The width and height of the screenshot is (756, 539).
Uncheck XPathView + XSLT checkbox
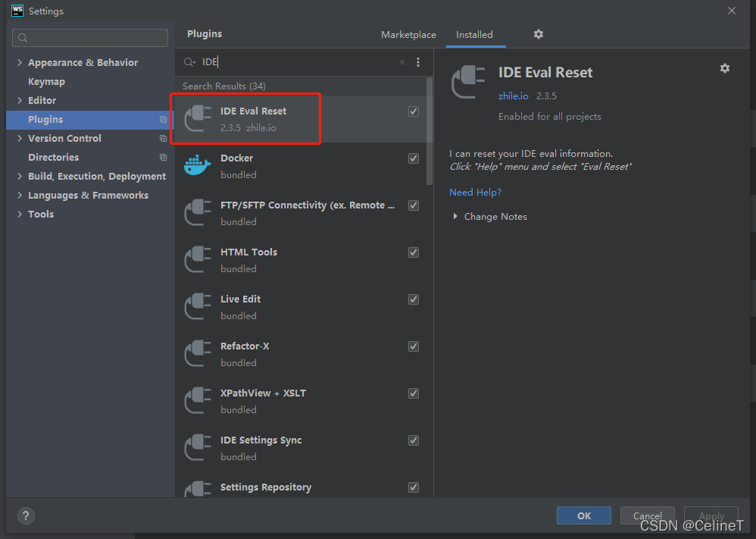(x=414, y=393)
